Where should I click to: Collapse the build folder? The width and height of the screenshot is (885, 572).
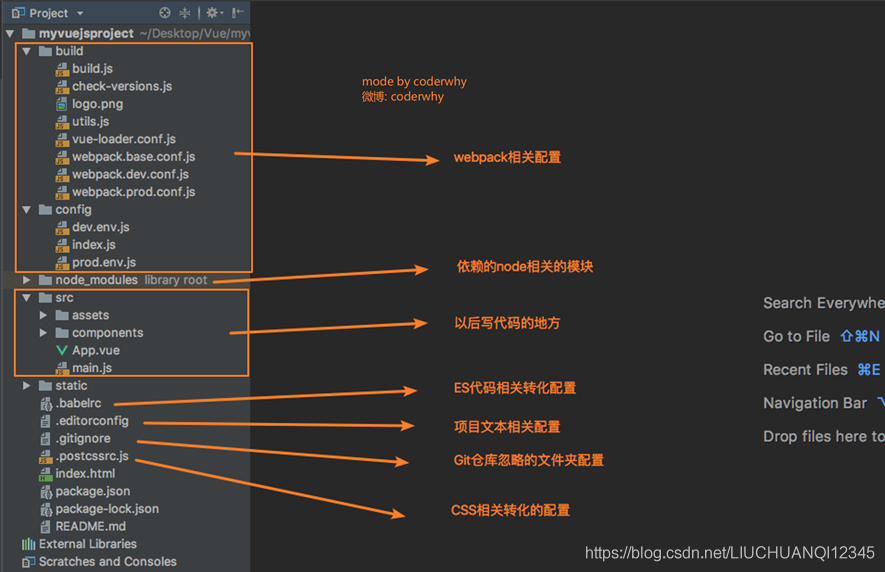tap(26, 51)
